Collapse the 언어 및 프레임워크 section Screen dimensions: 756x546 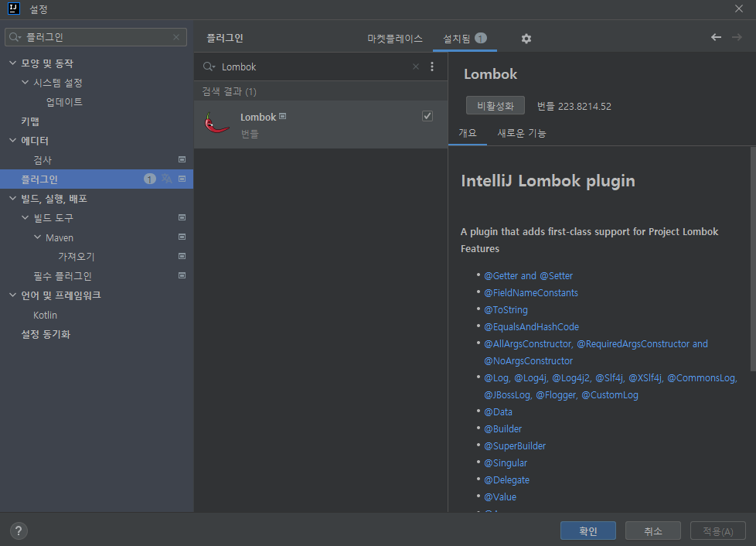coord(13,295)
